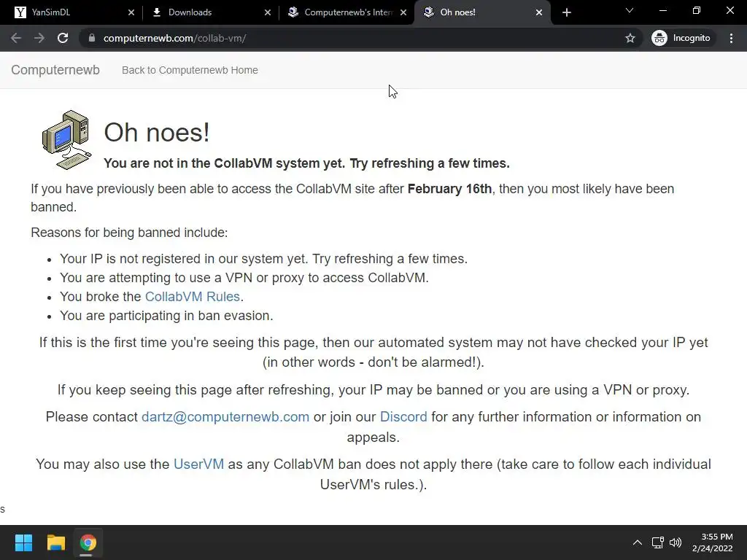Click the retro computer image
This screenshot has height=560, width=747.
[x=66, y=139]
